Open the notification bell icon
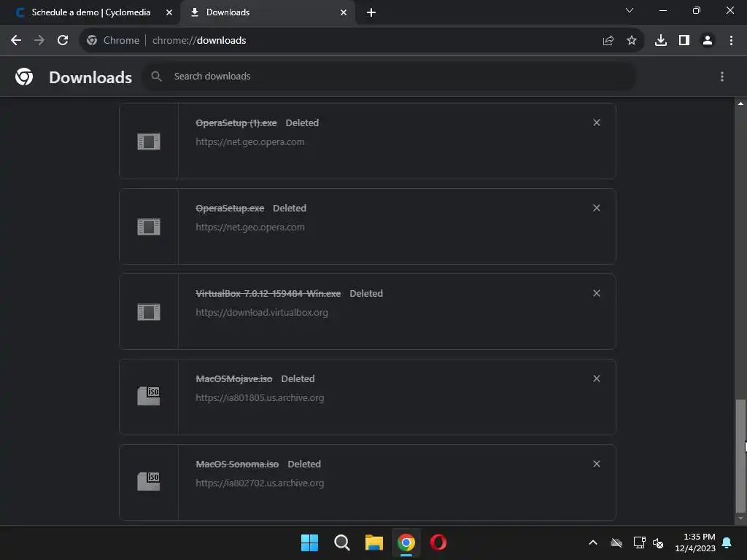Screen dimensions: 747x560 [x=727, y=542]
